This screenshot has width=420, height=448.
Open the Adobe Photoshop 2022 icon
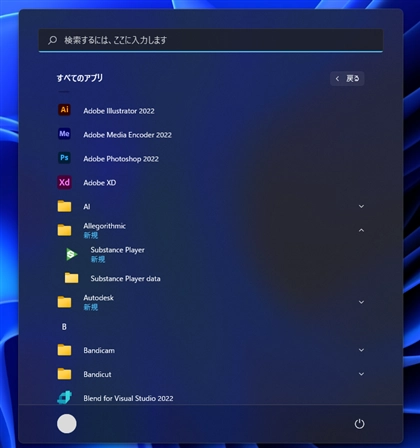pos(64,158)
